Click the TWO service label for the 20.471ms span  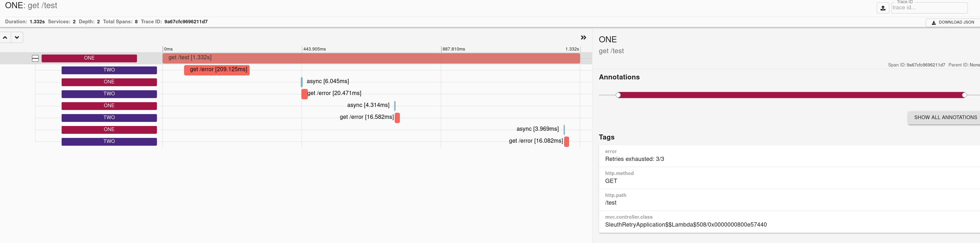[x=109, y=94]
